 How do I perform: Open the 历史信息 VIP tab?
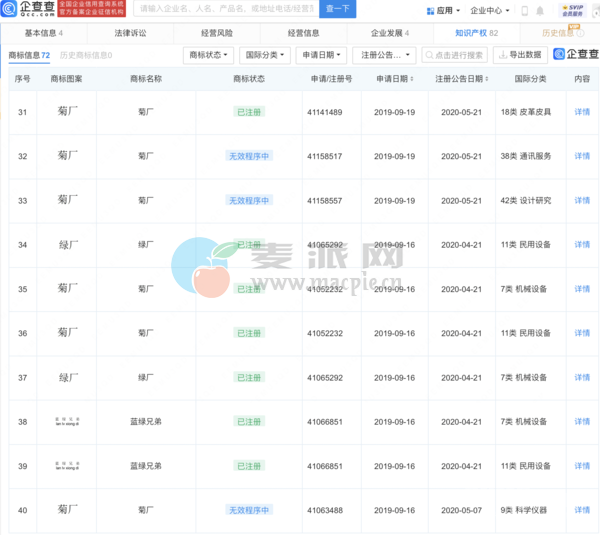562,33
